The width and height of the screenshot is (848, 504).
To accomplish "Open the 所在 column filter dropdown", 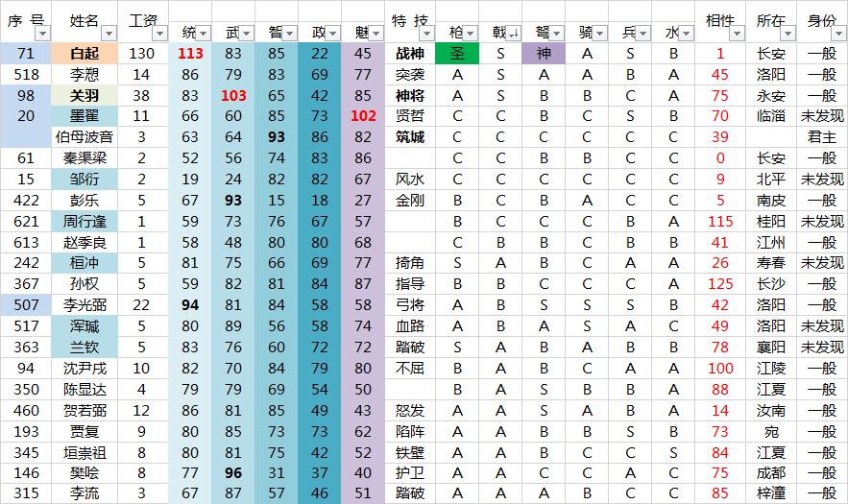I will tap(787, 34).
